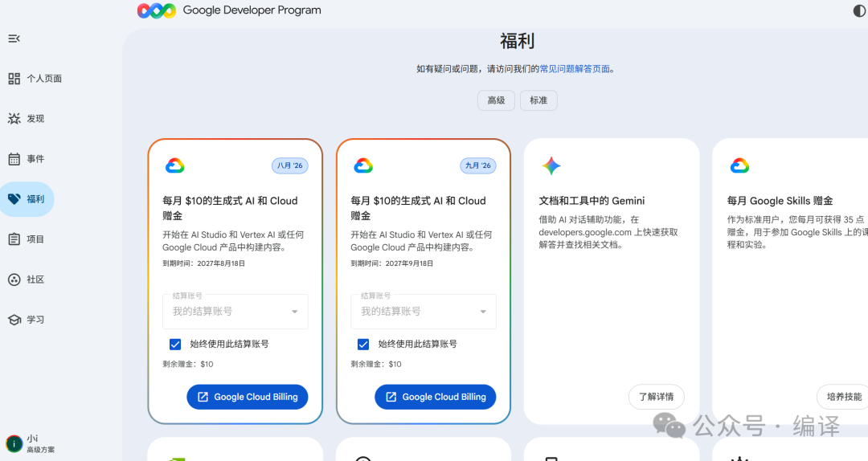Click the 文档和工具中的 Gemini title

pyautogui.click(x=592, y=201)
